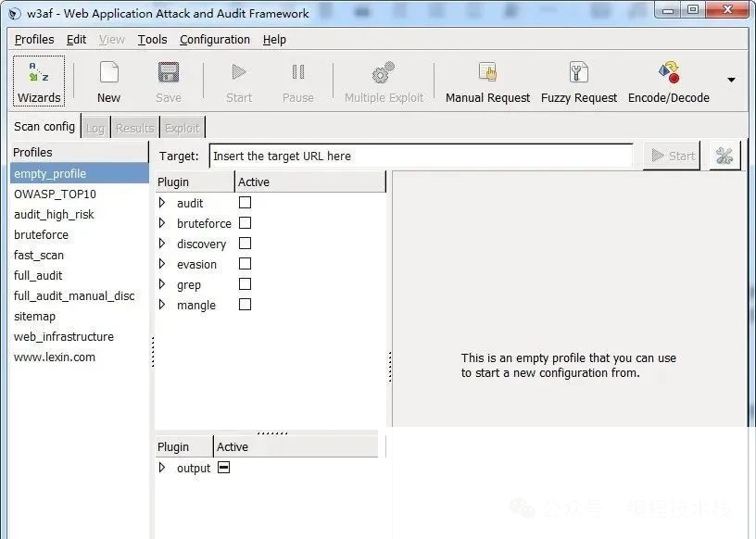Screen dimensions: 756x539
Task: Click the New profile toolbar icon
Action: coord(109,73)
